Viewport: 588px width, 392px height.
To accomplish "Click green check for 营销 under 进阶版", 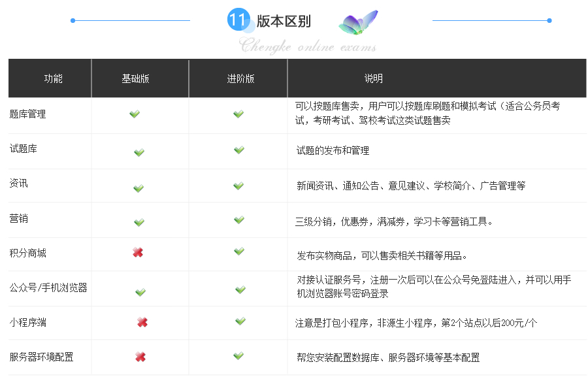I will point(239,220).
